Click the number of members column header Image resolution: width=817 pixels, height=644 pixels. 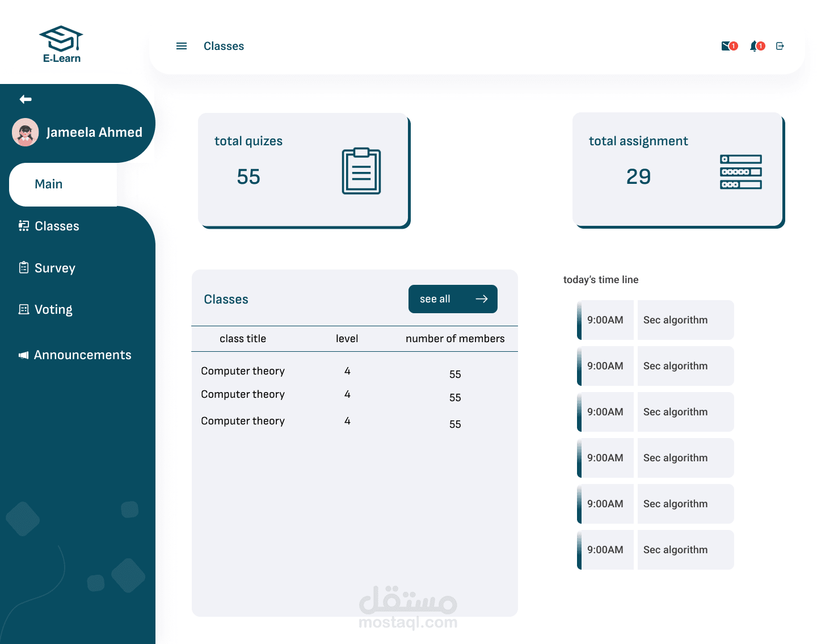455,339
